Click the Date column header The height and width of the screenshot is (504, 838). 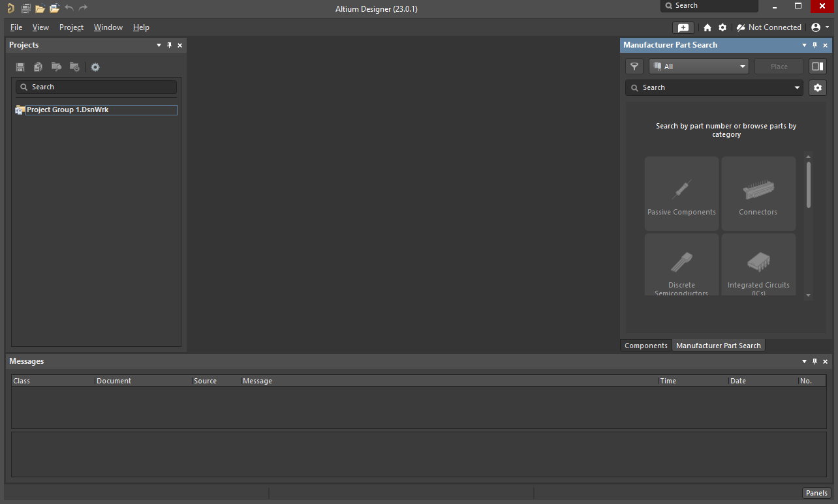point(763,381)
